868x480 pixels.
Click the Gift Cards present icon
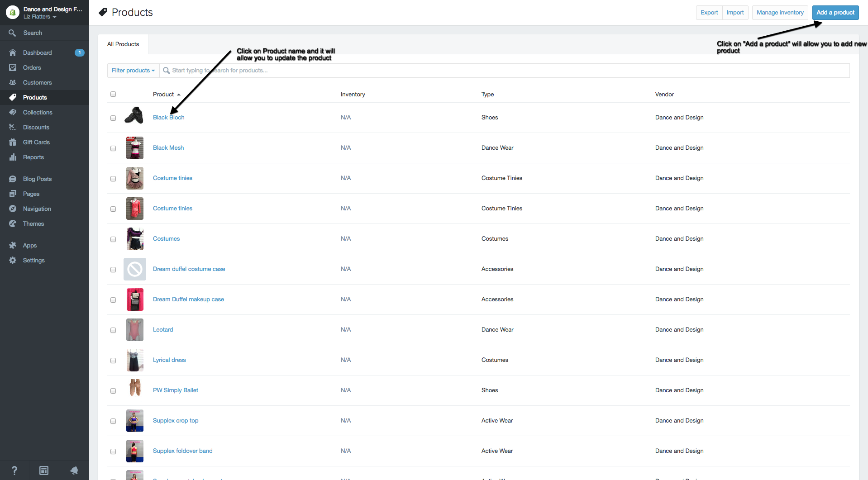click(x=13, y=142)
